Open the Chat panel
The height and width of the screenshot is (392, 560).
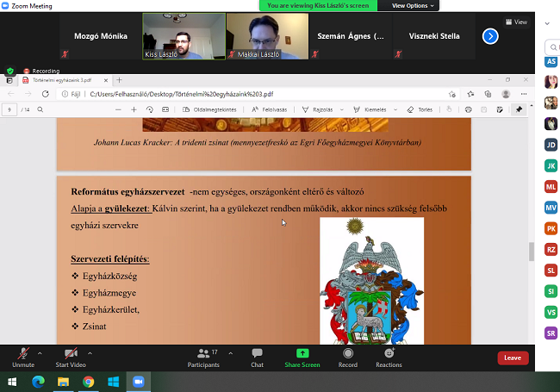pyautogui.click(x=257, y=354)
